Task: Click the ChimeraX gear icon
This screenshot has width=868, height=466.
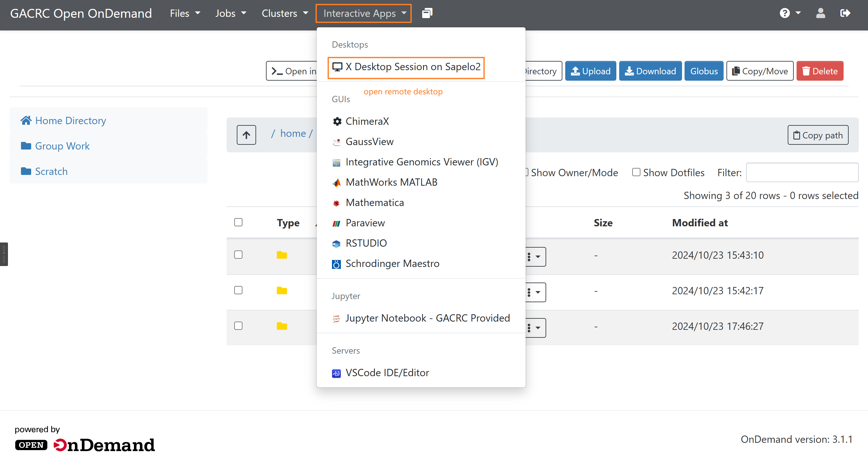Action: tap(337, 121)
